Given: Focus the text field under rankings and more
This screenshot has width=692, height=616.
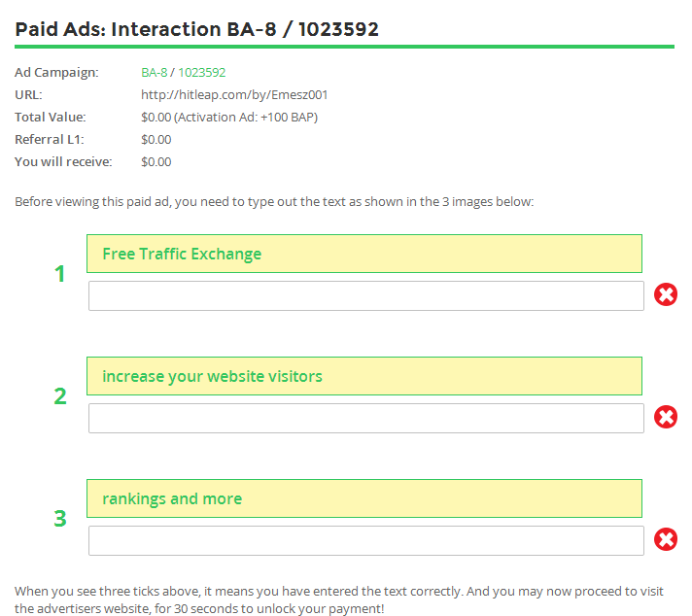Looking at the screenshot, I should (365, 540).
